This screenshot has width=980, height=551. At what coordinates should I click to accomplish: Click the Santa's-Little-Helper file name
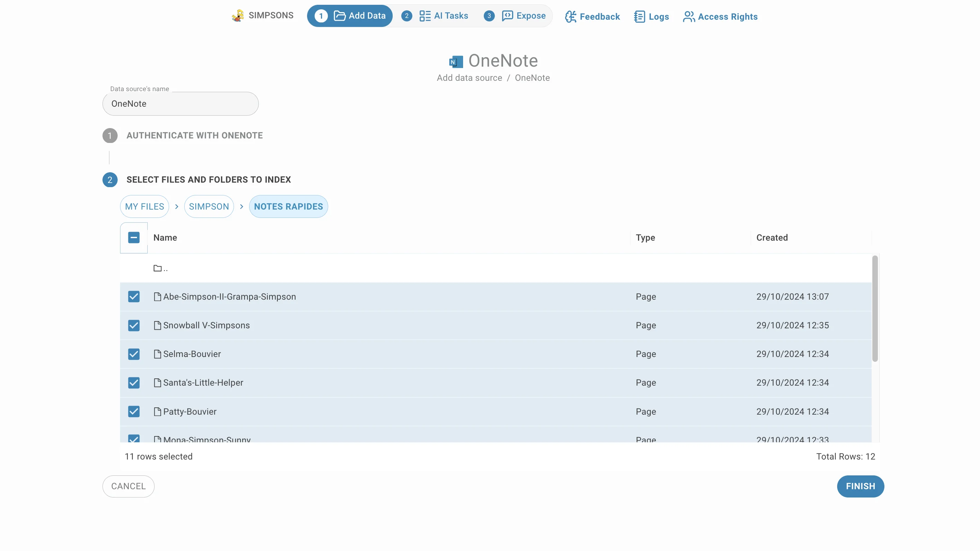[203, 383]
